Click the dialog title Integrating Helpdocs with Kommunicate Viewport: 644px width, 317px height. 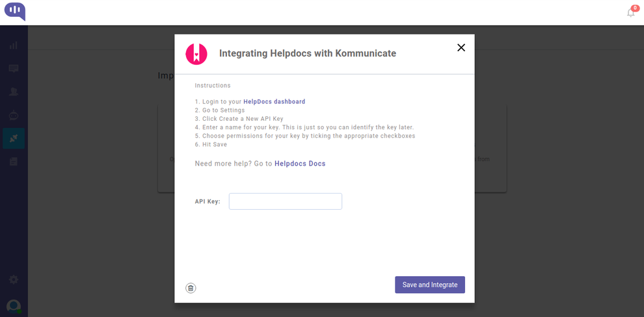click(308, 53)
